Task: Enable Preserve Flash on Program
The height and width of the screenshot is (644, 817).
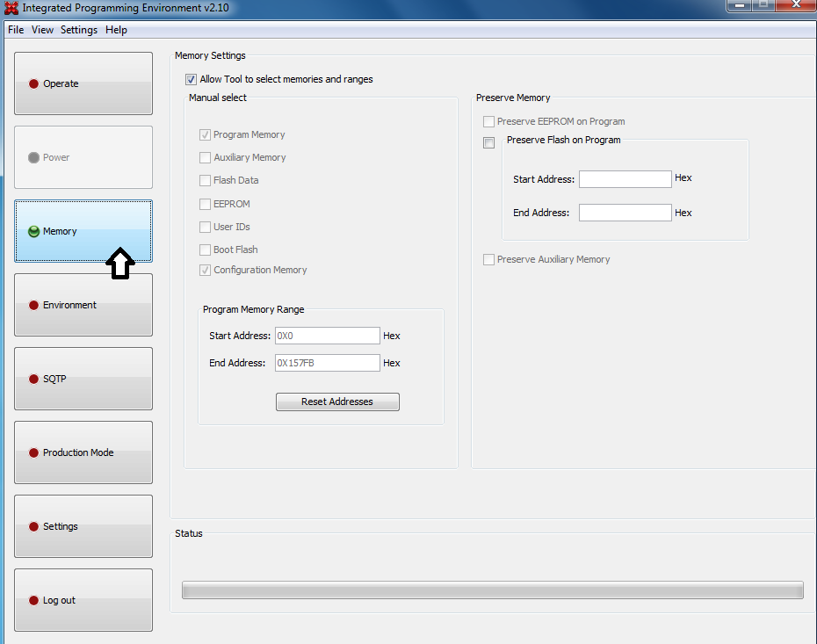Action: [x=488, y=142]
